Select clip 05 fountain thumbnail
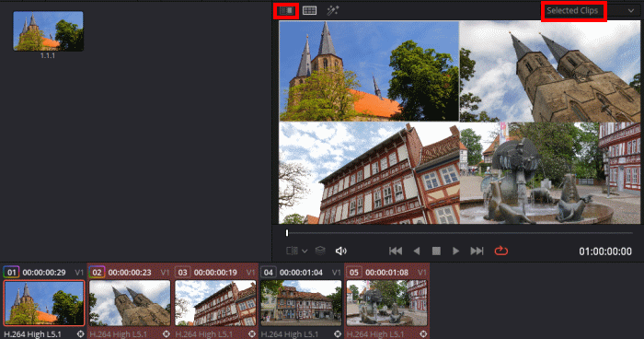Viewport: 644px width, 339px height. [387, 303]
